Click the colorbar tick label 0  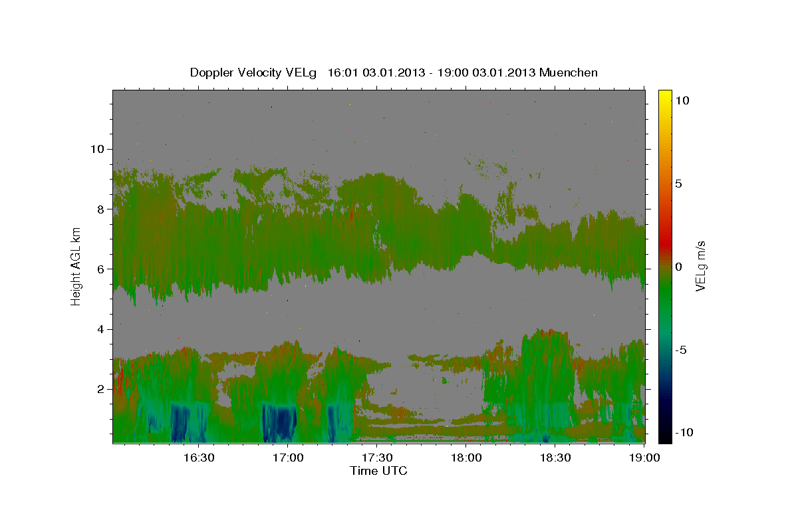pyautogui.click(x=678, y=267)
